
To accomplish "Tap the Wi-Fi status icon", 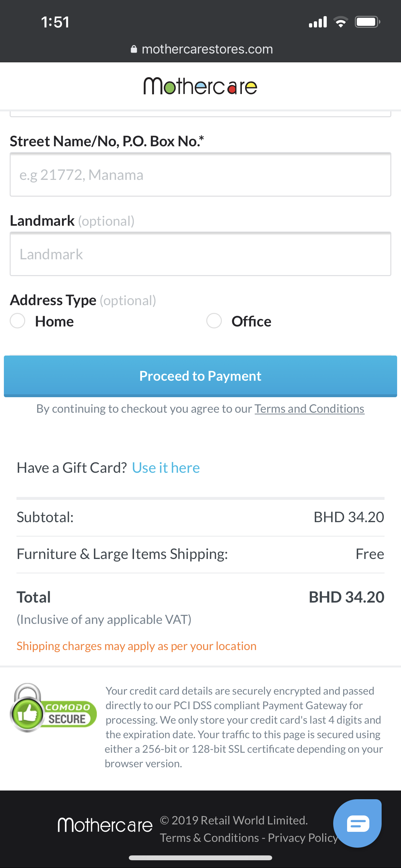I will pos(340,22).
